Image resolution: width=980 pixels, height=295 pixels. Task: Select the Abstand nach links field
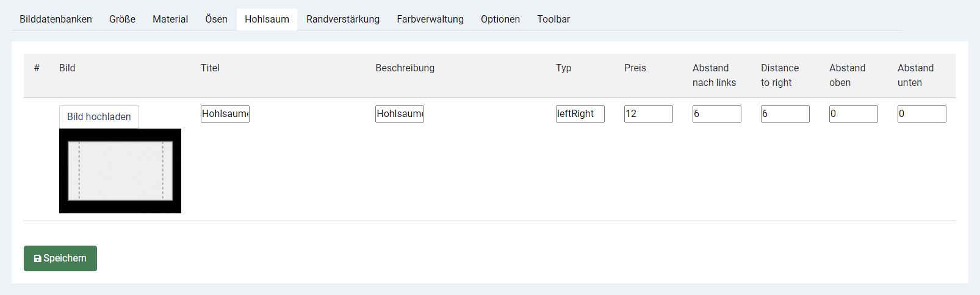pos(717,114)
